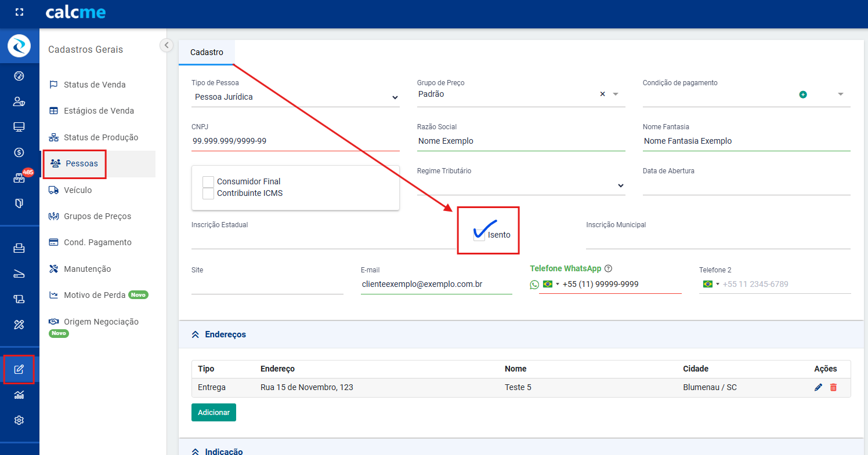
Task: Click the Adicionar button under Endereços
Action: click(214, 412)
